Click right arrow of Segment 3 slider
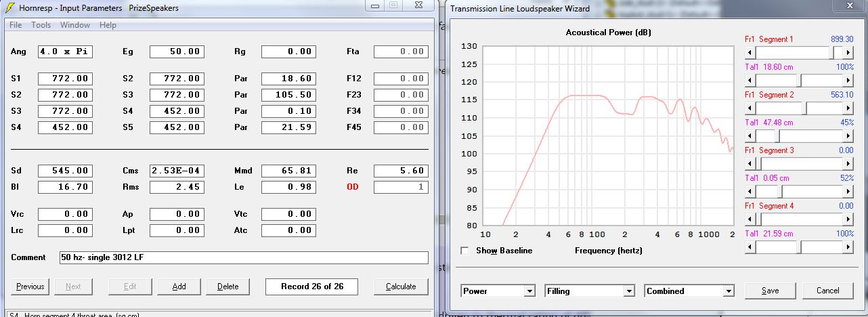 (x=848, y=163)
